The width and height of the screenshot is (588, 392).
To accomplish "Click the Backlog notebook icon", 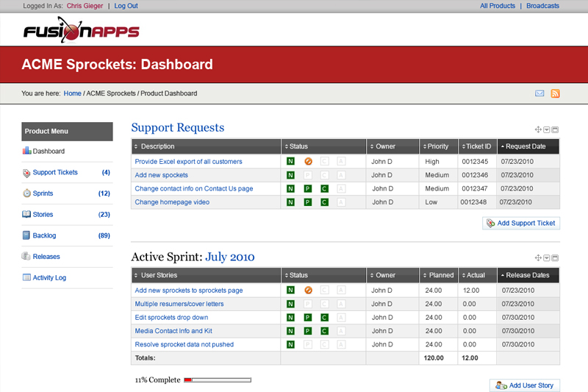I will point(26,235).
